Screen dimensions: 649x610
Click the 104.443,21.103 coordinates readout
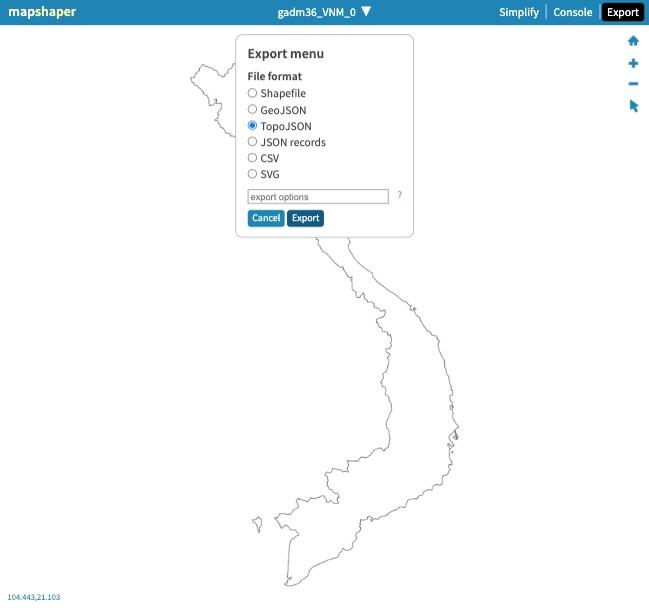tap(34, 597)
